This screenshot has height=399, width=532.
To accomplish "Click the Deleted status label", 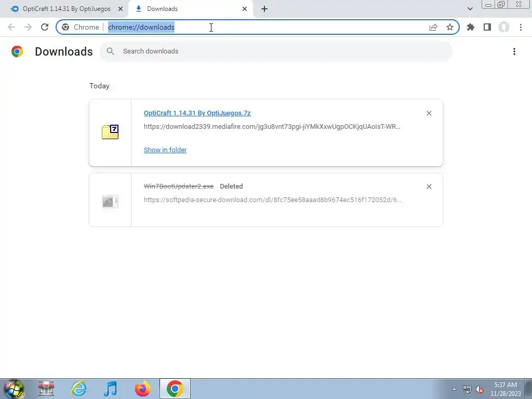I will [231, 187].
